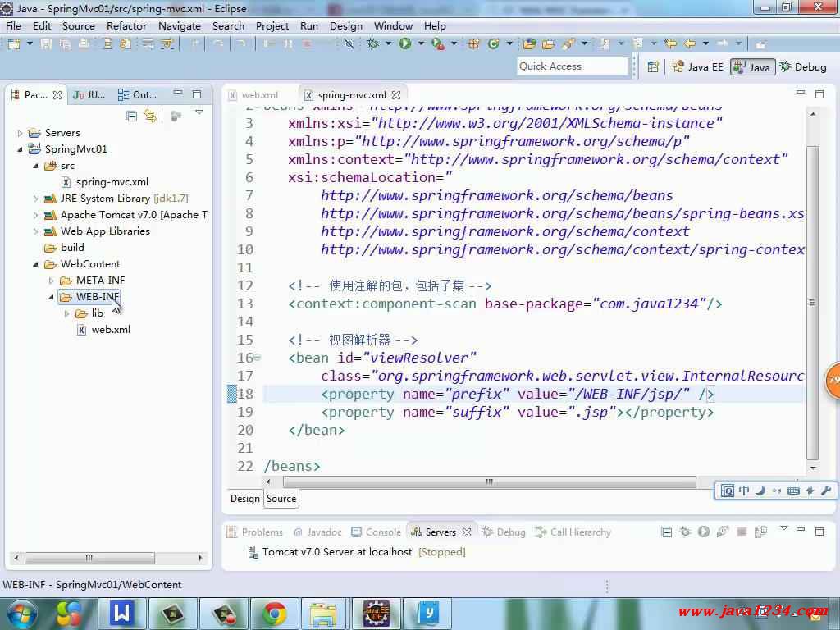Switch to Java EE perspective
This screenshot has height=630, width=840.
pos(697,67)
